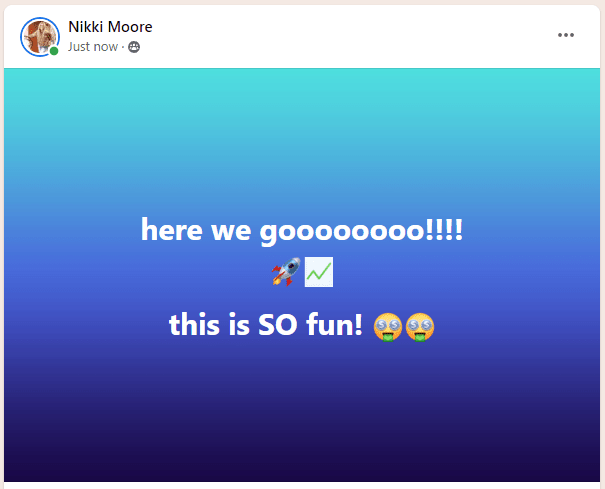This screenshot has height=489, width=605.
Task: Click the rocket emoji in post
Action: [285, 271]
